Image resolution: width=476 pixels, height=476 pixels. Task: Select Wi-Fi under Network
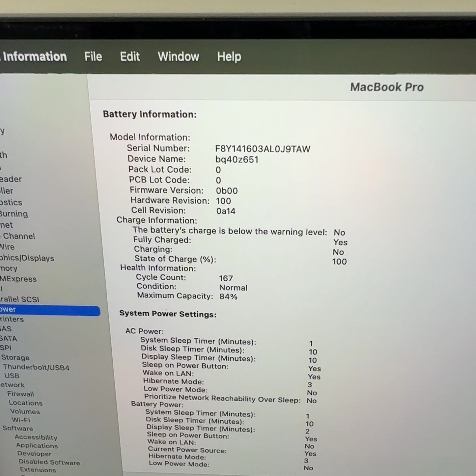point(21,420)
